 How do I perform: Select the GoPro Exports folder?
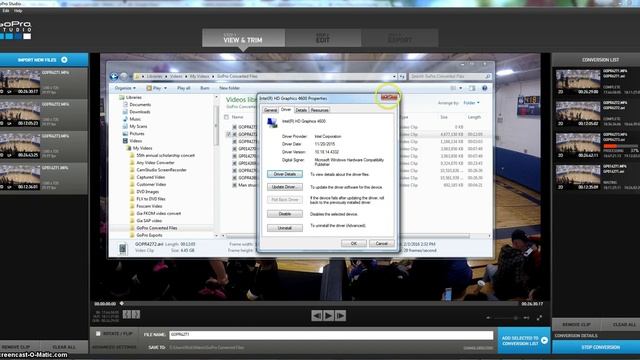pos(149,236)
